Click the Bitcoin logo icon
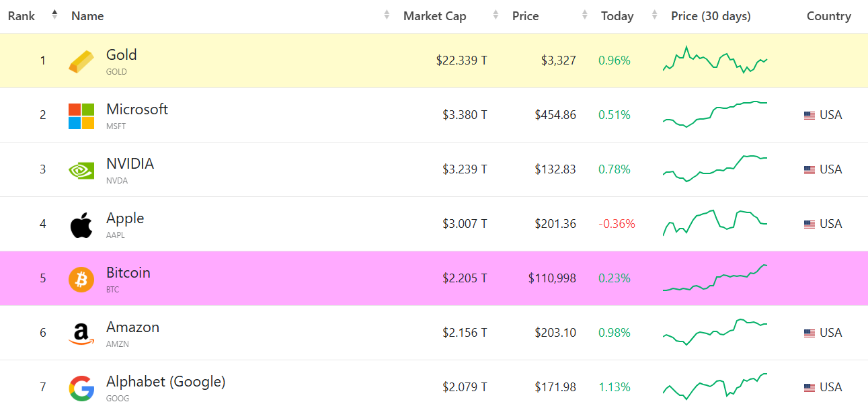868x404 pixels. [x=81, y=279]
